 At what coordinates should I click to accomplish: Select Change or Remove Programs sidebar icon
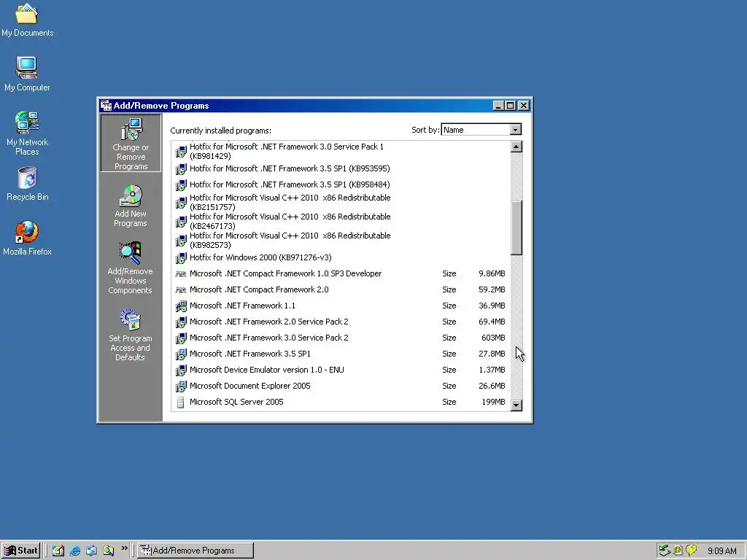click(x=131, y=143)
